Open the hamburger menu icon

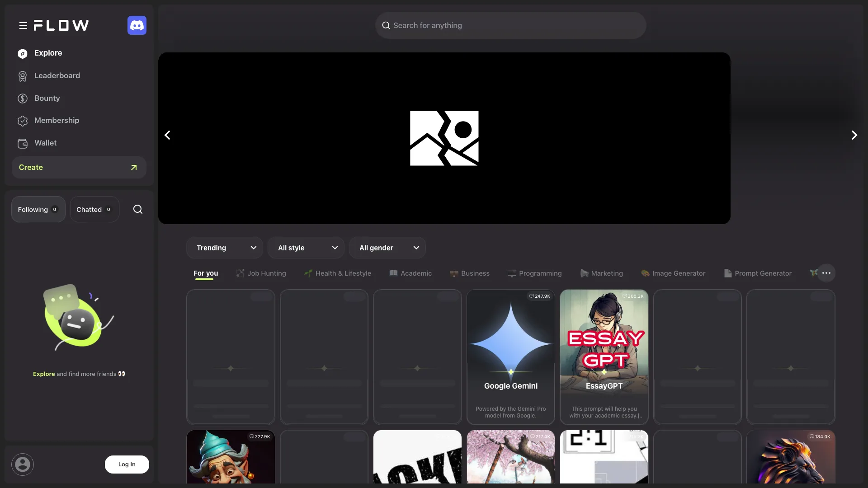coord(23,26)
